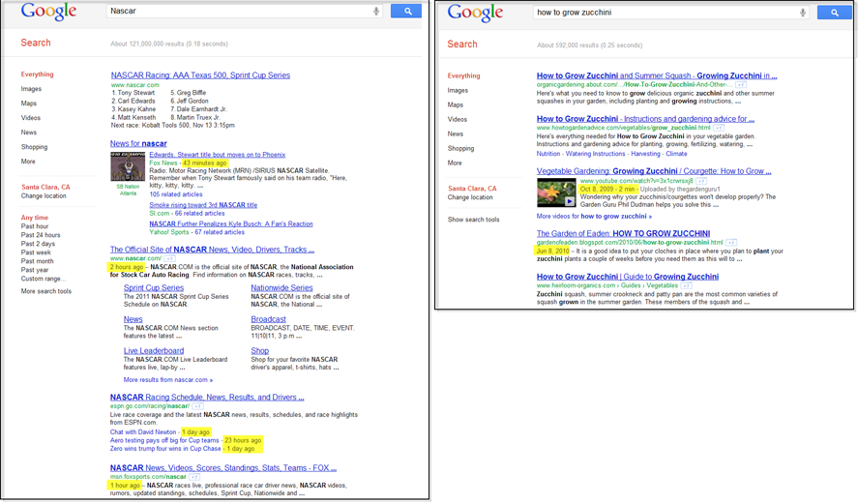Select Images in the zucchini window sidebar
This screenshot has width=858, height=504.
point(458,90)
